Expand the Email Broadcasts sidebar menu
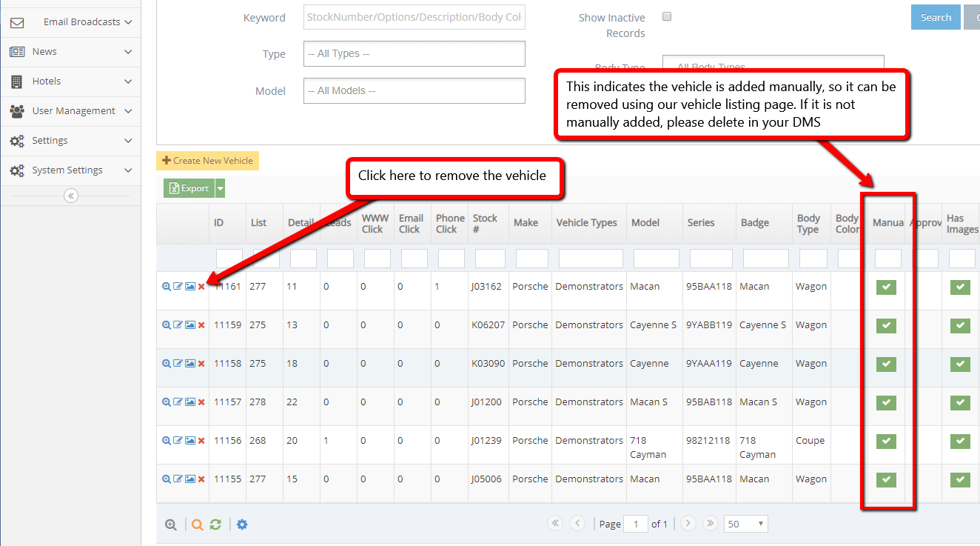This screenshot has width=980, height=546. 70,22
